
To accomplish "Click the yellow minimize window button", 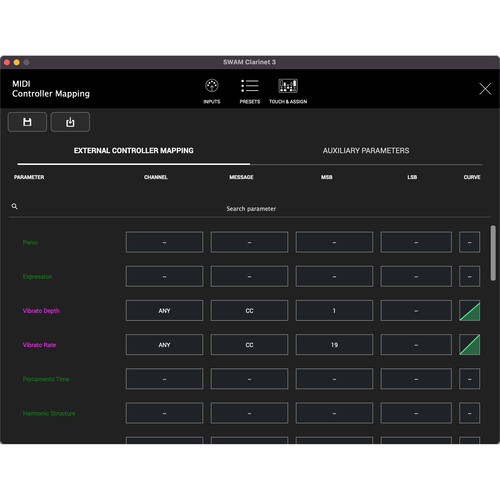I will point(17,62).
